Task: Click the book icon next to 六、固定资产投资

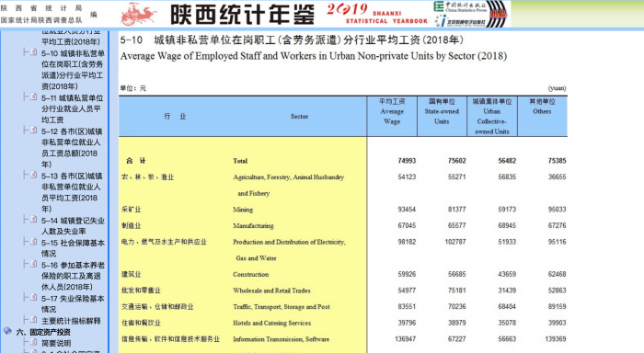Action: [7, 331]
